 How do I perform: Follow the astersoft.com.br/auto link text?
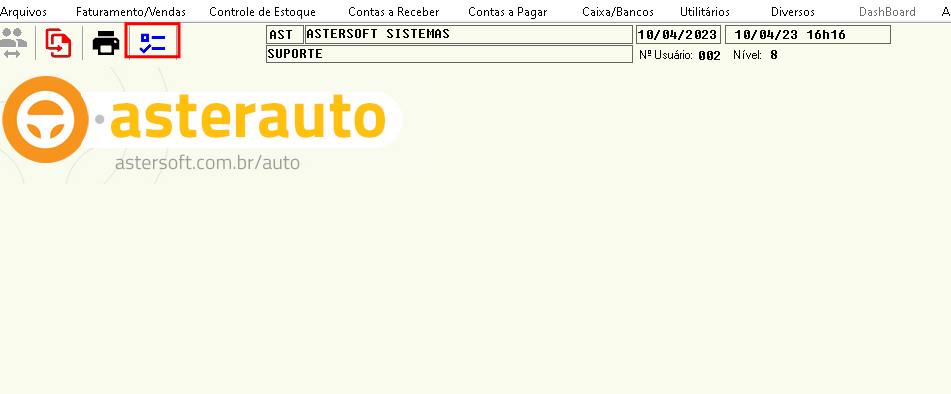[207, 163]
